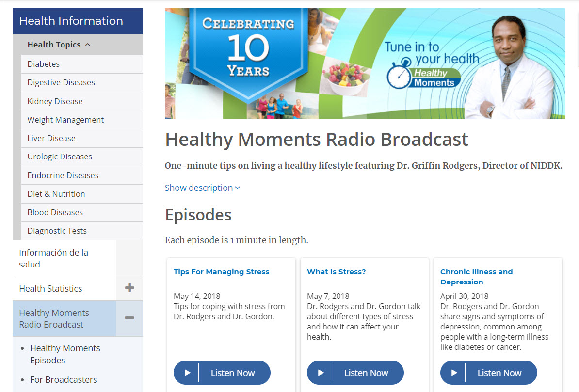Open the For Broadcasters page
This screenshot has width=579, height=392.
coord(64,379)
